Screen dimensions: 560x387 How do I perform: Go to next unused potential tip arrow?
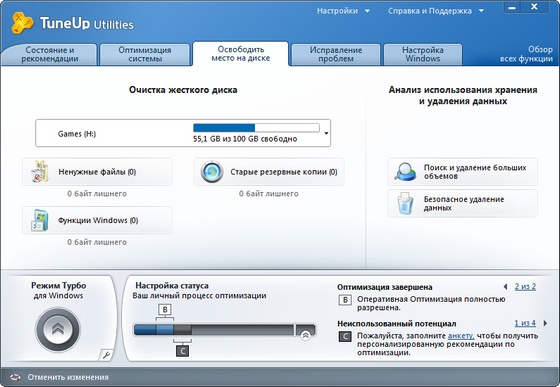tap(545, 323)
